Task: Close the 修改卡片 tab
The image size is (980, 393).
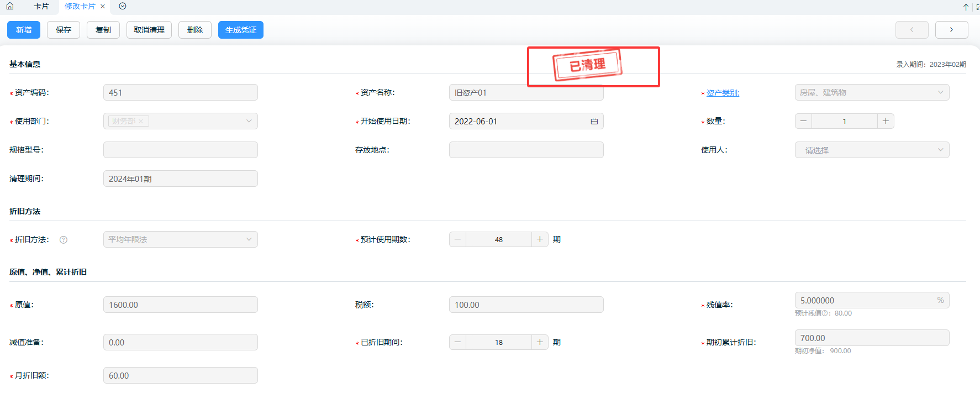Action: (103, 7)
